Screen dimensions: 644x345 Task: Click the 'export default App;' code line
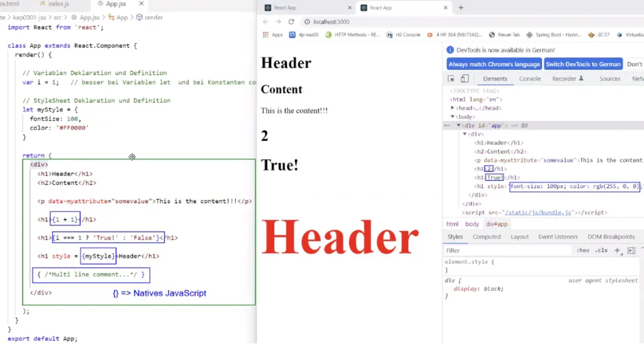click(42, 339)
